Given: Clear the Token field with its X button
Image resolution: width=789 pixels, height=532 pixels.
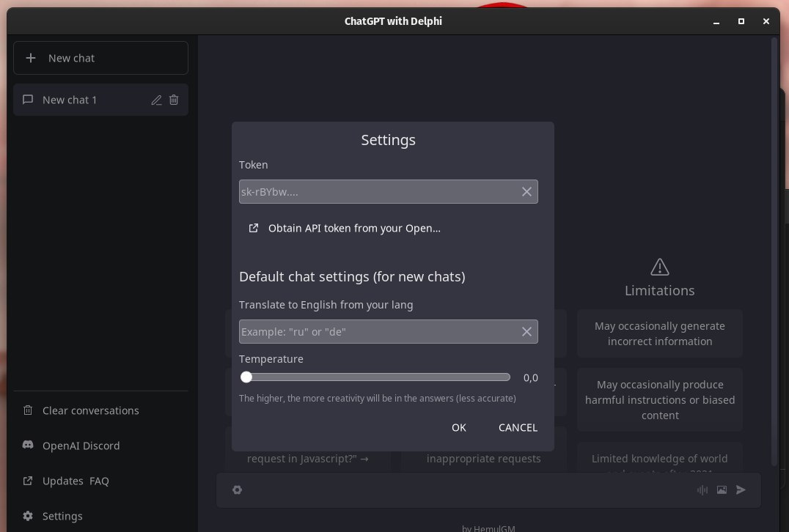Looking at the screenshot, I should pyautogui.click(x=526, y=191).
